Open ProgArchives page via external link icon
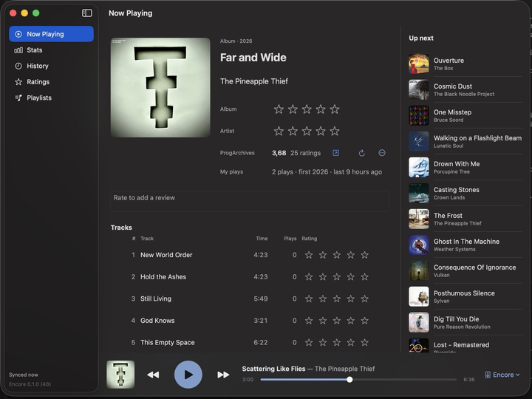 [335, 153]
